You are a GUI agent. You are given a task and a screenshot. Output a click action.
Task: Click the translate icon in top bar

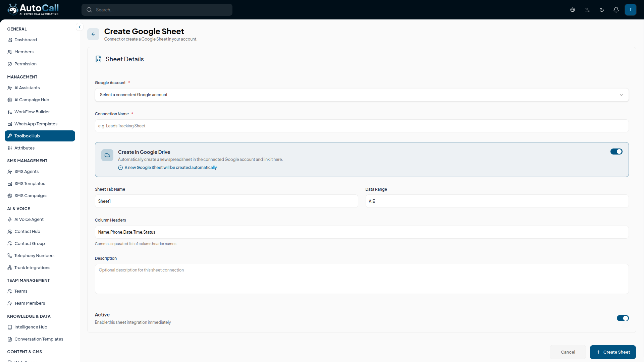coord(587,10)
